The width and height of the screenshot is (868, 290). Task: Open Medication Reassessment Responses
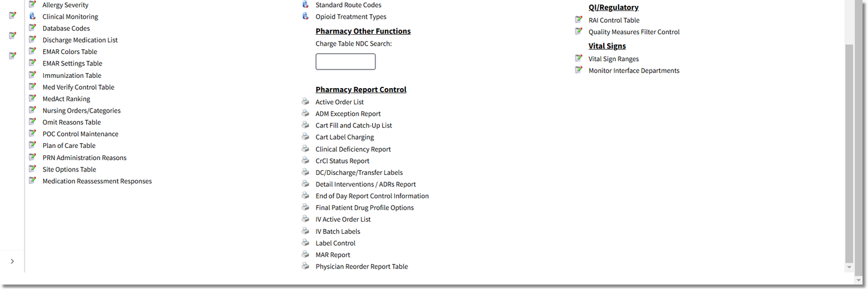tap(97, 181)
